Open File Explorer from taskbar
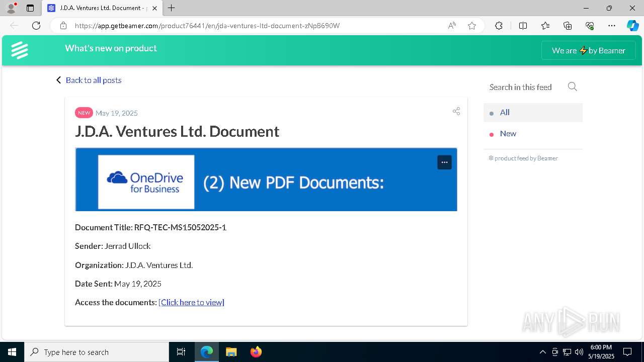Image resolution: width=644 pixels, height=362 pixels. 231,352
